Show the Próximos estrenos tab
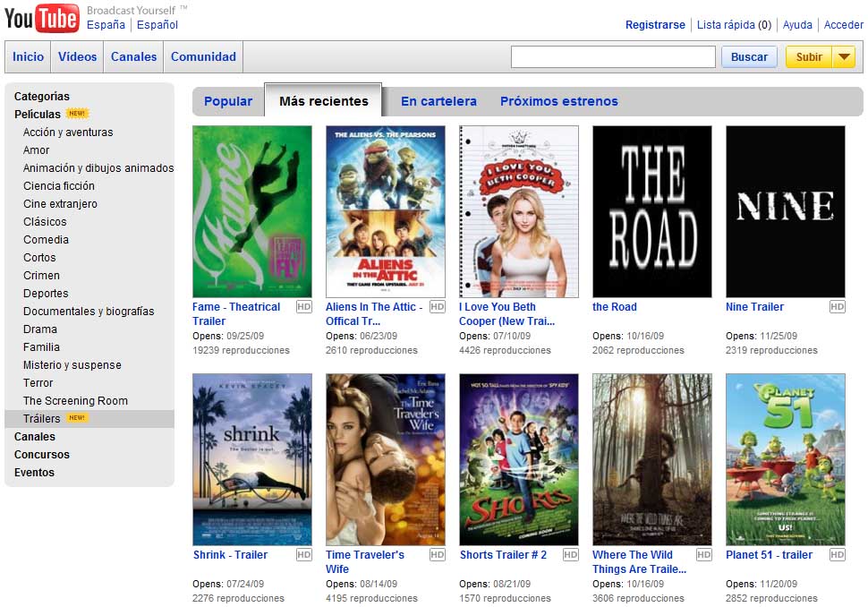 coord(559,101)
